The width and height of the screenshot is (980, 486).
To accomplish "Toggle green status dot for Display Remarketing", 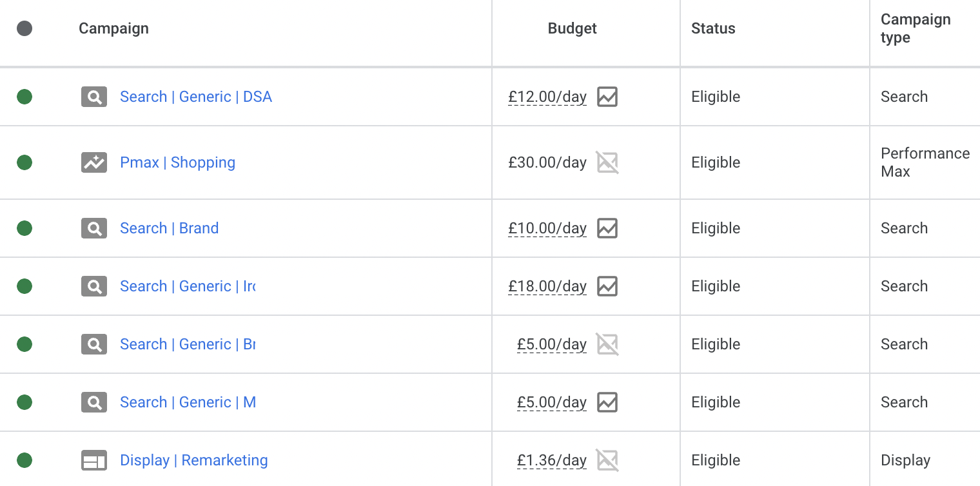I will point(24,460).
